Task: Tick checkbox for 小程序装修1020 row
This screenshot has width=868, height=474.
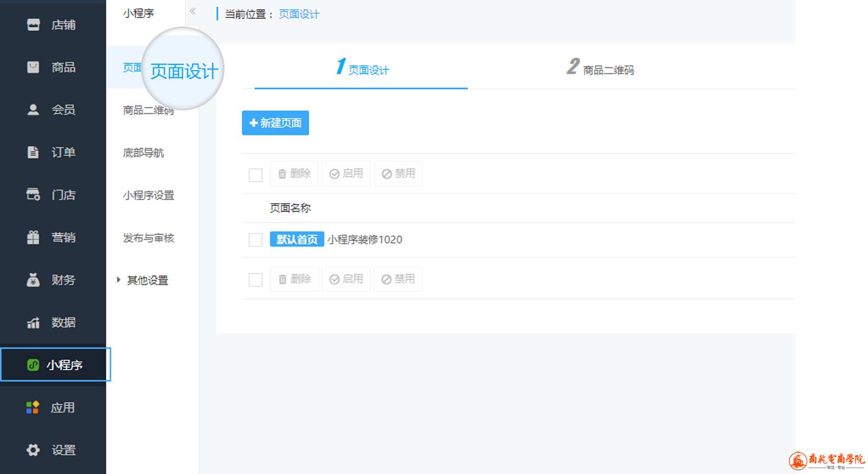Action: click(x=255, y=240)
